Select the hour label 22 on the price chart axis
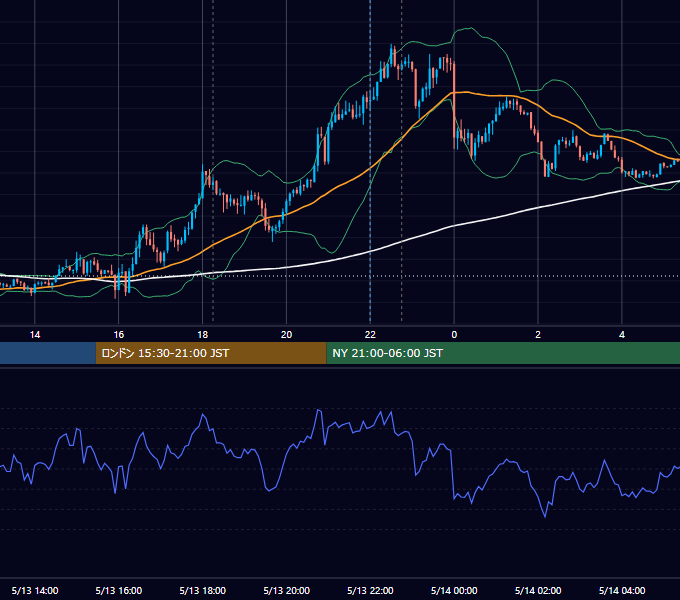Screen dimensions: 680x600 [370, 335]
